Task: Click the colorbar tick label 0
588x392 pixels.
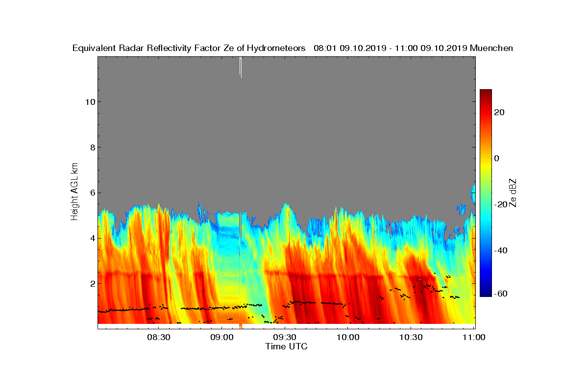Action: [x=496, y=158]
